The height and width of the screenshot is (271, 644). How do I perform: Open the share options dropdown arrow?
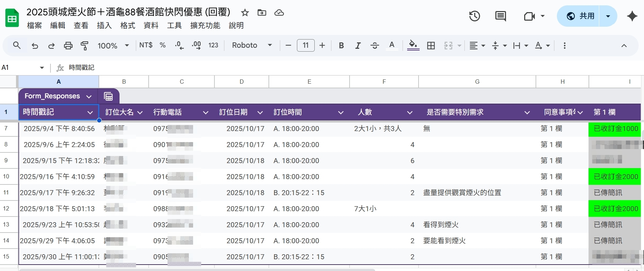(608, 16)
